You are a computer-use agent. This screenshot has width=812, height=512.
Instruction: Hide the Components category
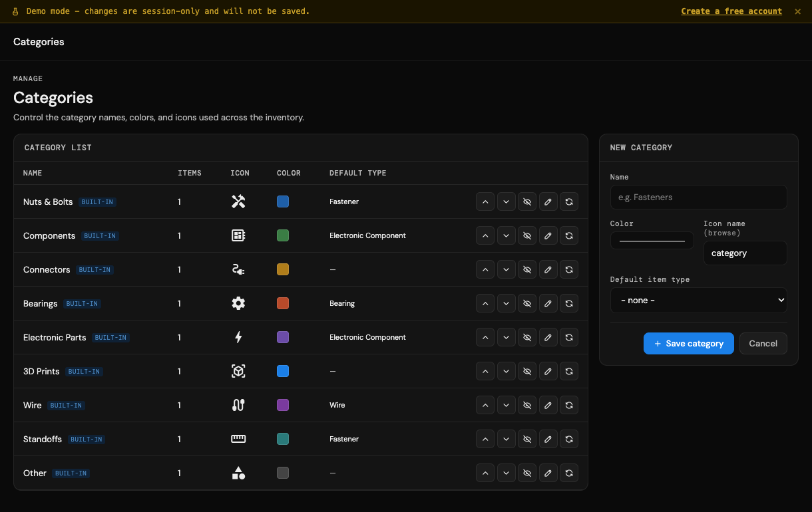527,235
